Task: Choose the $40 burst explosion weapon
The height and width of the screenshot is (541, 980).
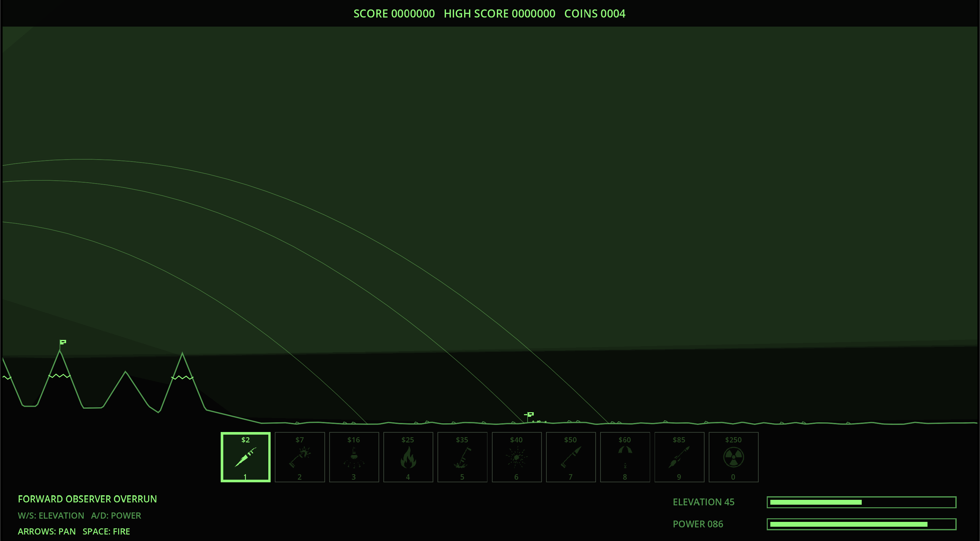Action: (x=517, y=457)
